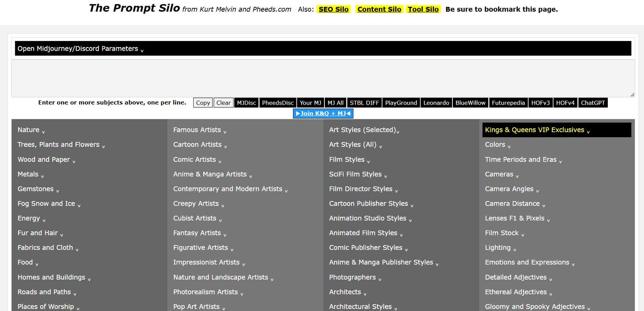Click the subjects text input area
This screenshot has height=311, width=644.
click(323, 78)
